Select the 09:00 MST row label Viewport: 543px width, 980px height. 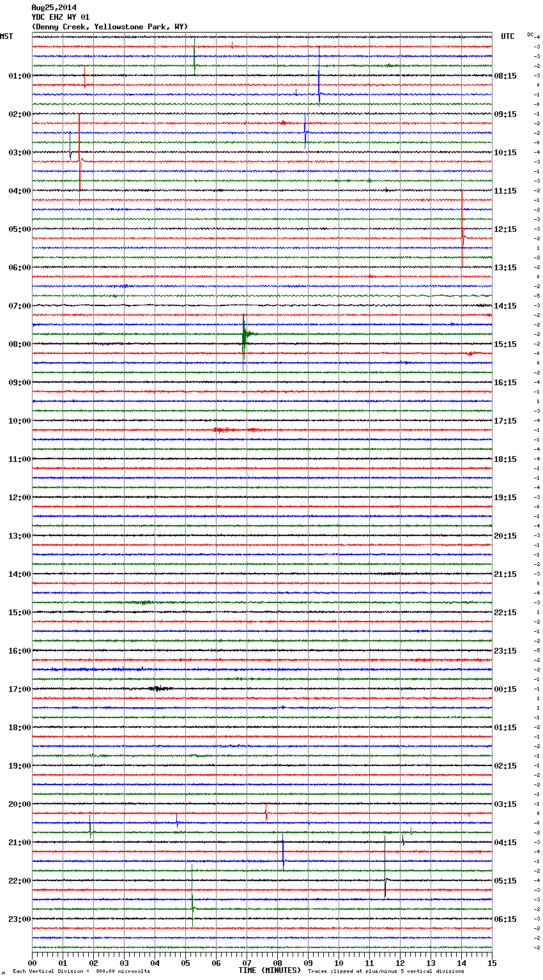click(19, 383)
